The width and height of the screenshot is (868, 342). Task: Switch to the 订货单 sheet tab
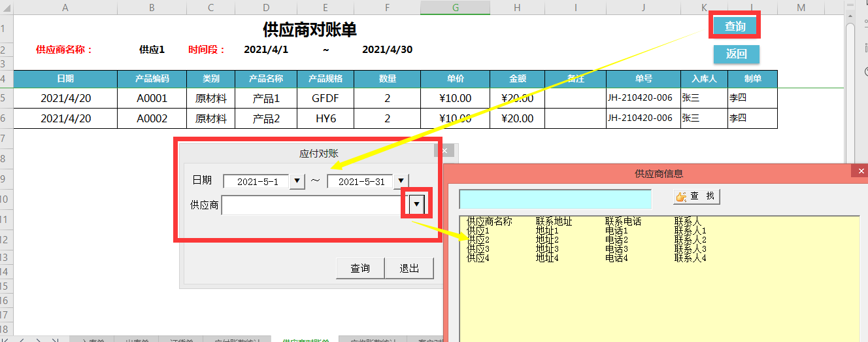[181, 340]
